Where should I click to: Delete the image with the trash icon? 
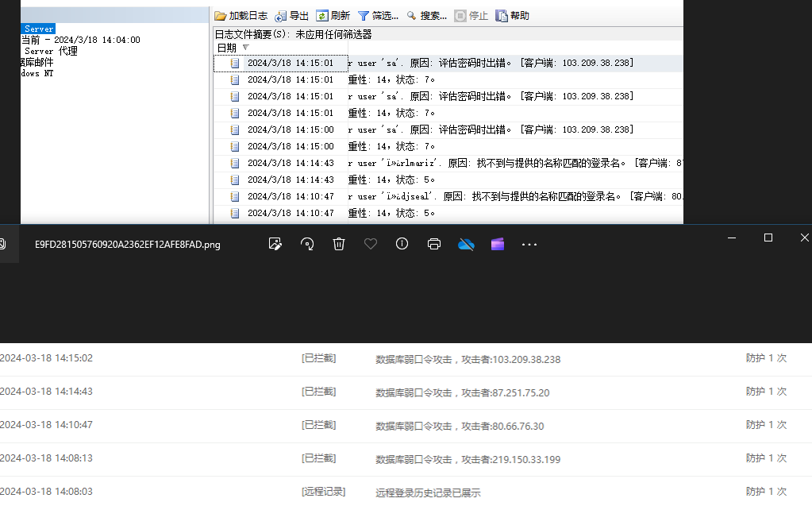[x=339, y=244]
